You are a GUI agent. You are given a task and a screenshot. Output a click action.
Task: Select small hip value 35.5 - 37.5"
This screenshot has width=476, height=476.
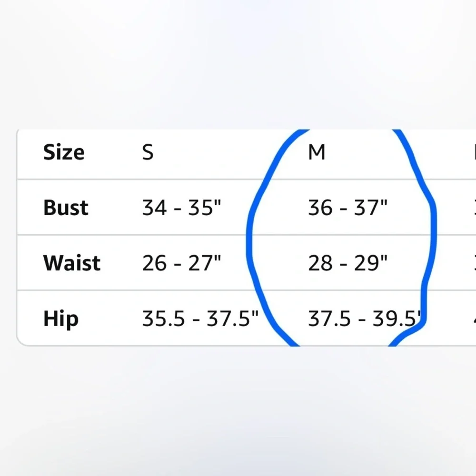pos(200,319)
